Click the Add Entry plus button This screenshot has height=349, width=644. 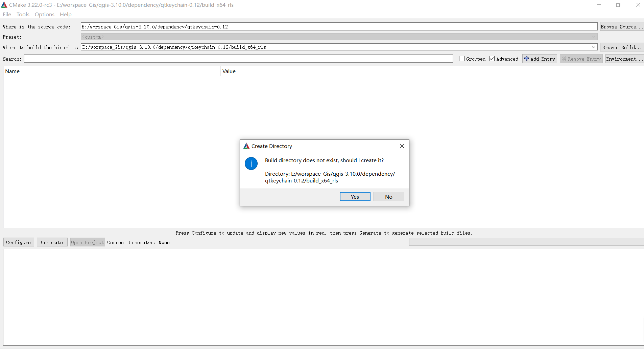click(x=540, y=59)
